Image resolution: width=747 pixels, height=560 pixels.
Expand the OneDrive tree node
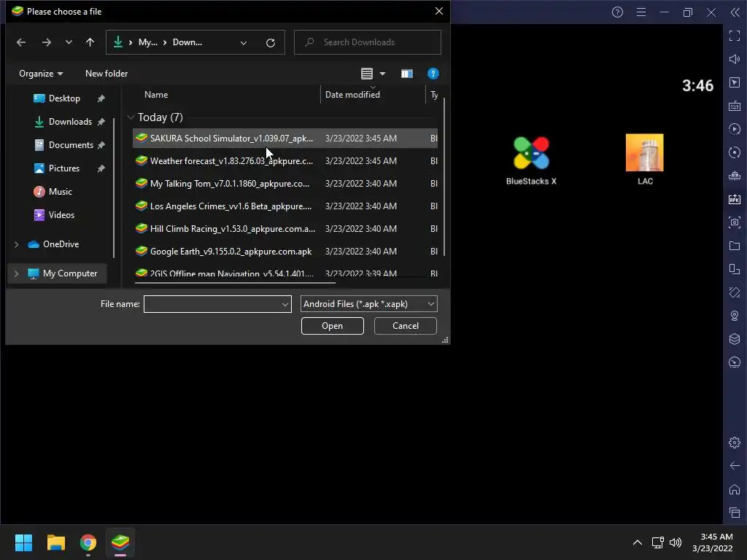pos(17,244)
